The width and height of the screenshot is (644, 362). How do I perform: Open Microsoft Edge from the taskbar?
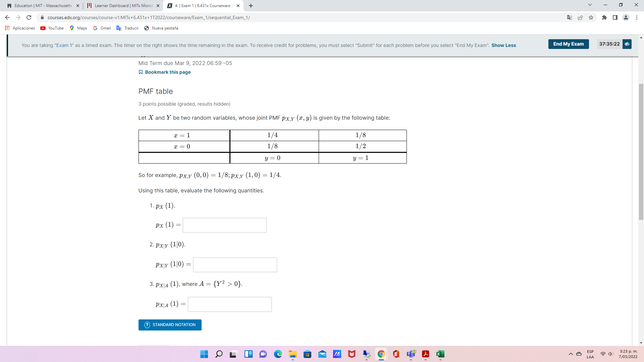tap(278, 354)
